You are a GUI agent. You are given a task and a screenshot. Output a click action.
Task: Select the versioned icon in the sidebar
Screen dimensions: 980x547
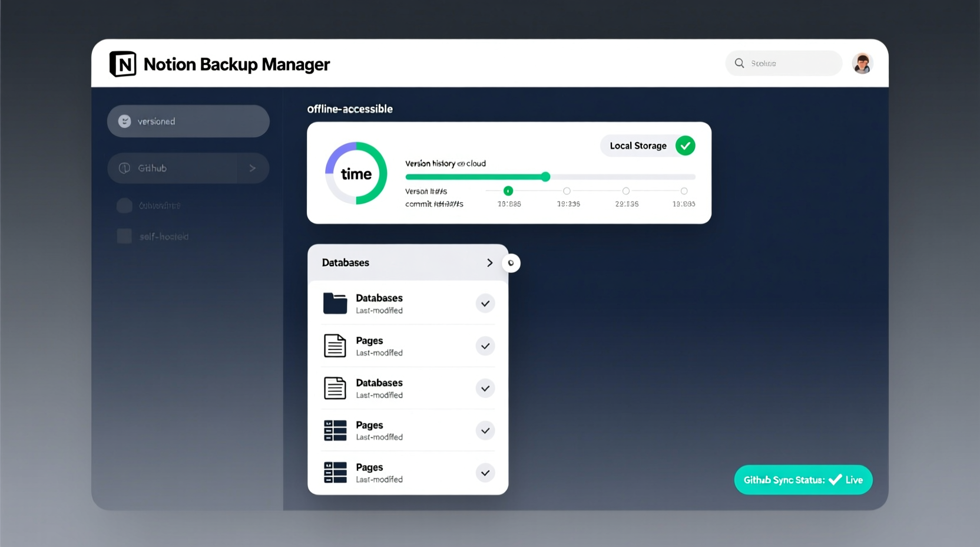[x=124, y=121]
